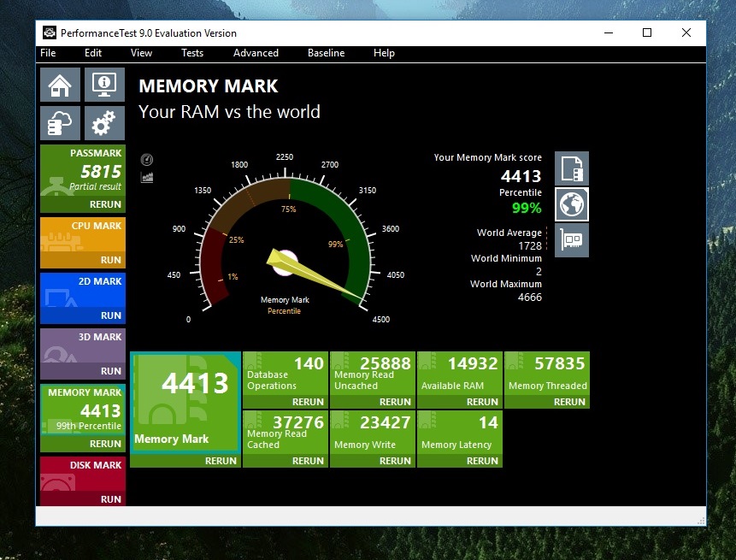
Task: Rerun the Available RAM test
Action: pos(482,402)
